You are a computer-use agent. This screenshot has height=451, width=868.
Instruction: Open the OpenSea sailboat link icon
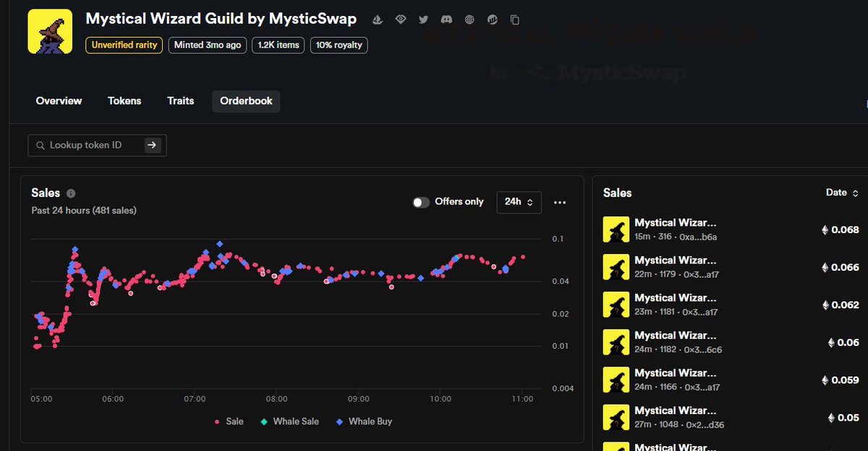[377, 20]
